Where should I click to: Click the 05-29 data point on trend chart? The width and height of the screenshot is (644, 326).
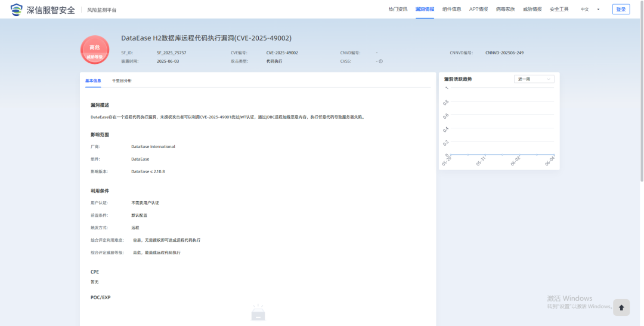coord(451,155)
